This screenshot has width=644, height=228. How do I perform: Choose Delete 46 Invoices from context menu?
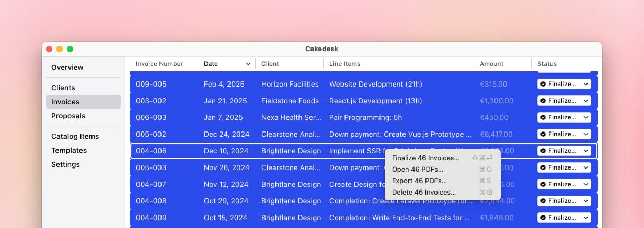[x=443, y=192]
